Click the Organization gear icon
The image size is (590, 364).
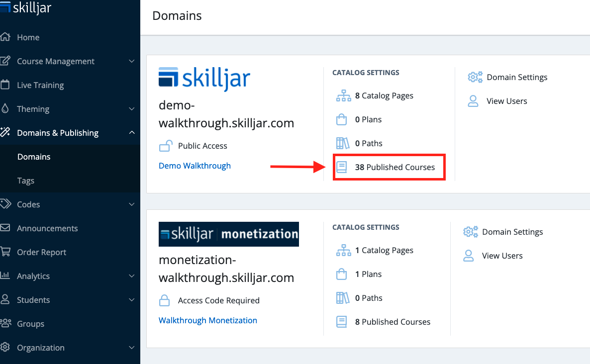[x=5, y=347]
